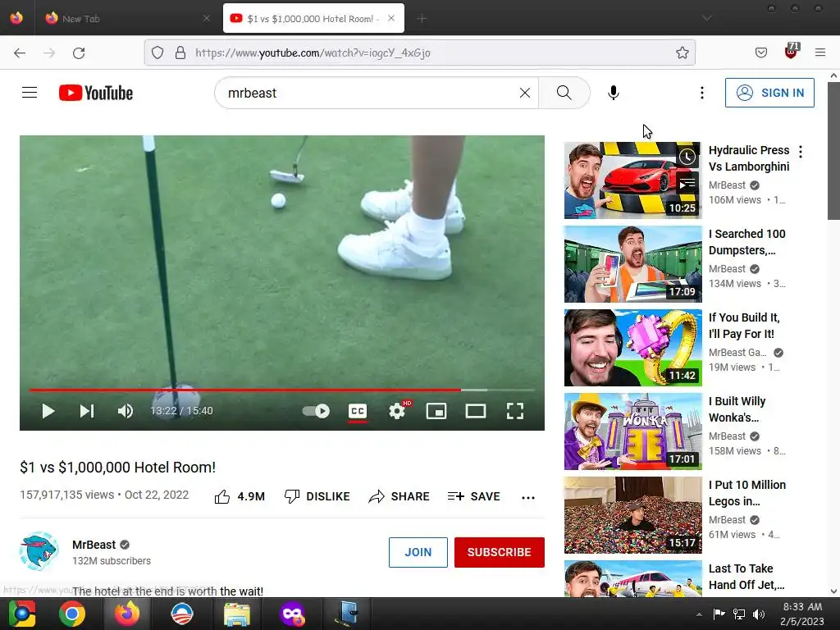Open a new browser tab with plus
Viewport: 840px width, 630px height.
pos(422,18)
